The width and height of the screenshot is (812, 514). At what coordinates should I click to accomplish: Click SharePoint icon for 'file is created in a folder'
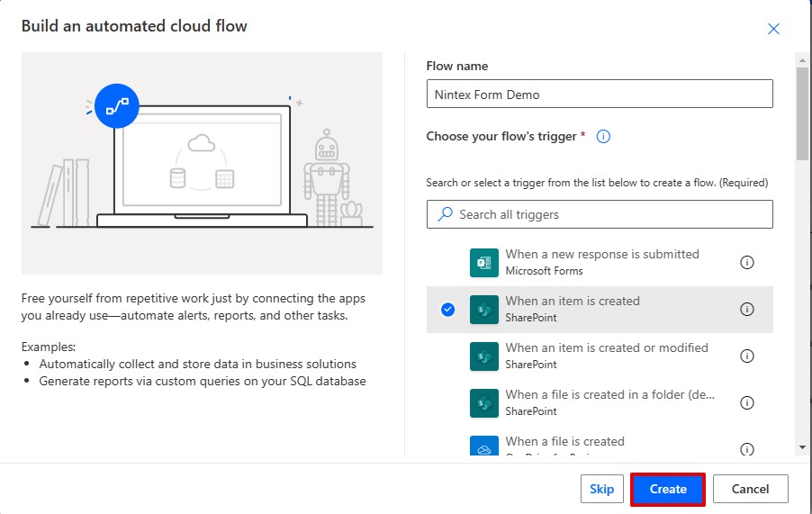coord(483,403)
